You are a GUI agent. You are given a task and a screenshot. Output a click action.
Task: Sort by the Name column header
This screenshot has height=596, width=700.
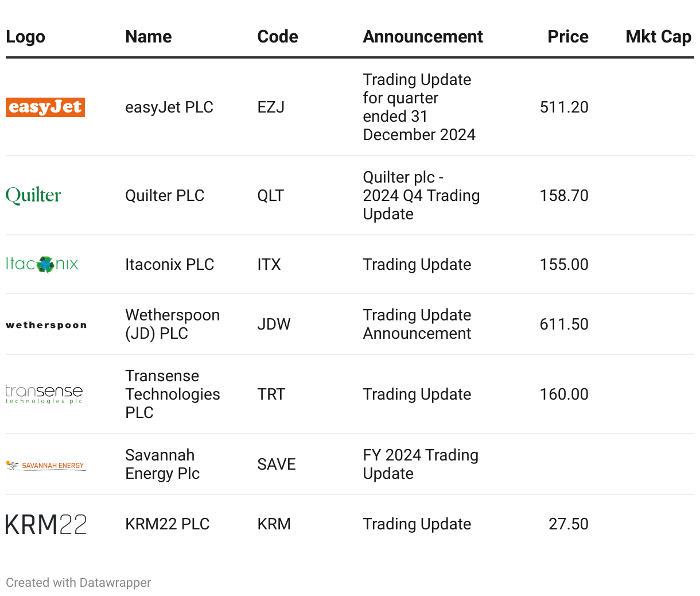point(149,37)
